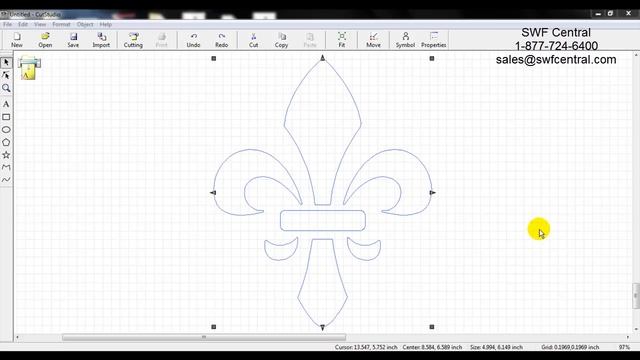Open the Move tool in the toolbar

373,40
